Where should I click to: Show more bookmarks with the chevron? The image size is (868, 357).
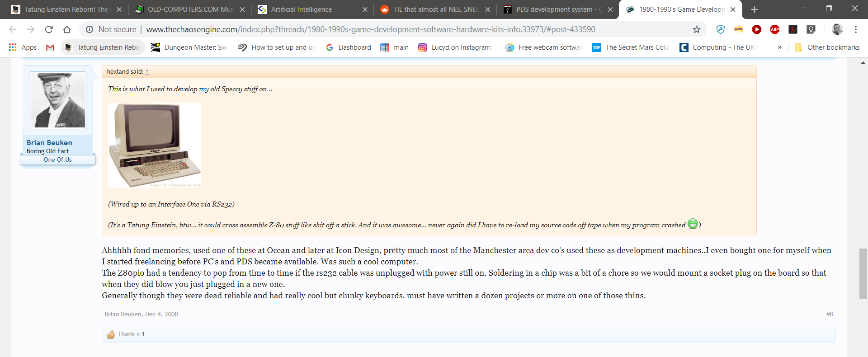779,47
